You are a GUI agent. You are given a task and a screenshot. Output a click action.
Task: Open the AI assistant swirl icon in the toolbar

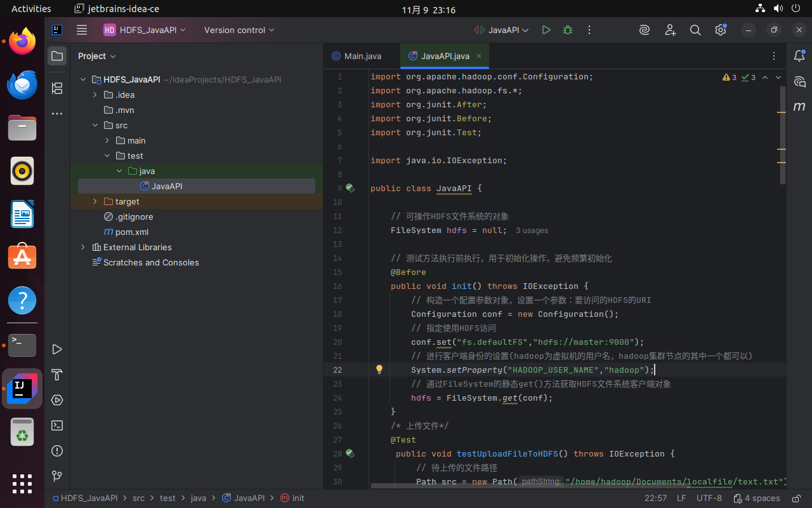(x=645, y=30)
